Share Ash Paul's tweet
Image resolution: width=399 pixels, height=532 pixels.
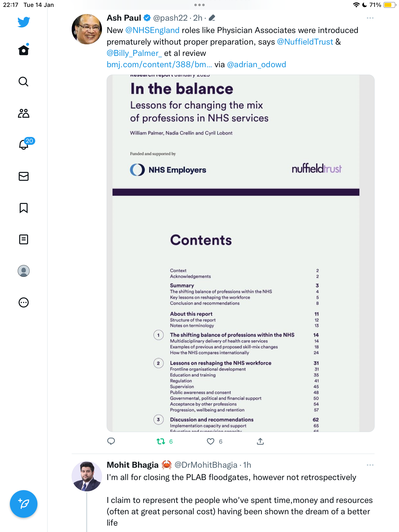260,441
